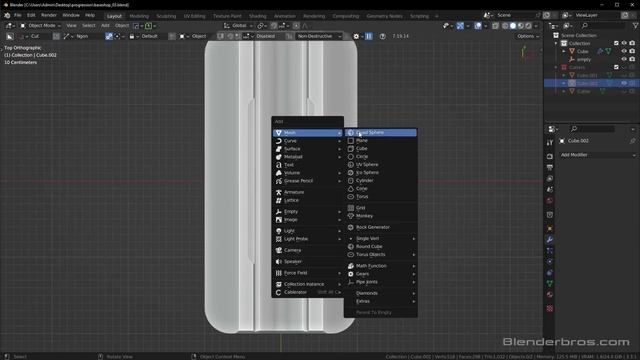Add a Cylinder mesh
Screen dimensions: 640x360
click(x=381, y=180)
